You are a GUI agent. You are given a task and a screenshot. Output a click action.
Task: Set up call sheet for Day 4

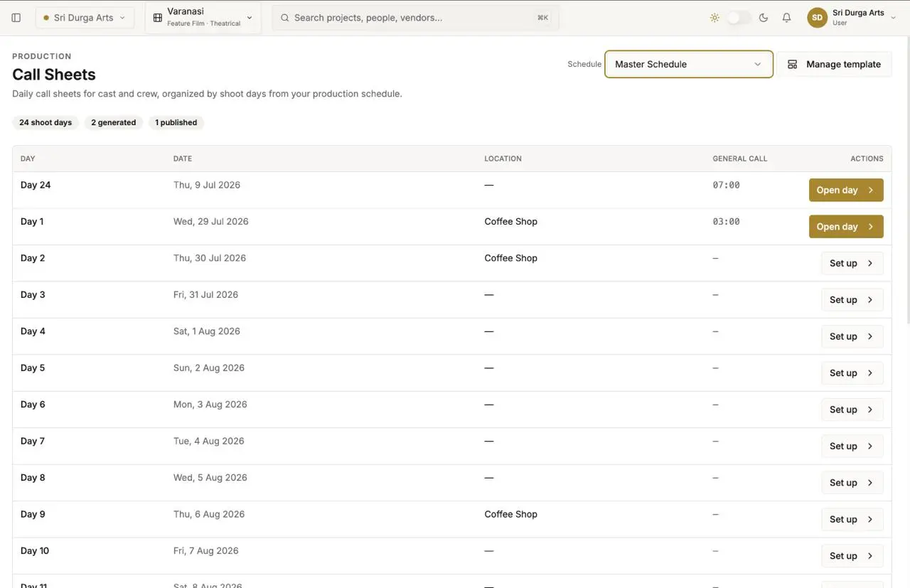pos(852,336)
